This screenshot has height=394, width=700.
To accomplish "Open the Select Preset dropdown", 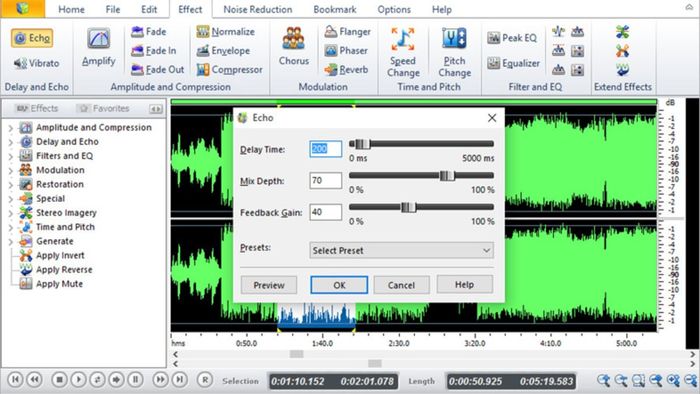I will pos(401,250).
